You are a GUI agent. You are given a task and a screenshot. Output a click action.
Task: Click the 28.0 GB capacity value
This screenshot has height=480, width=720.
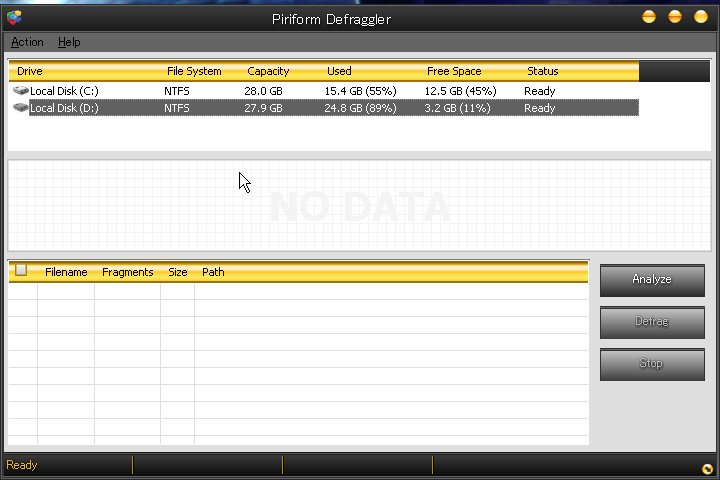pos(264,91)
